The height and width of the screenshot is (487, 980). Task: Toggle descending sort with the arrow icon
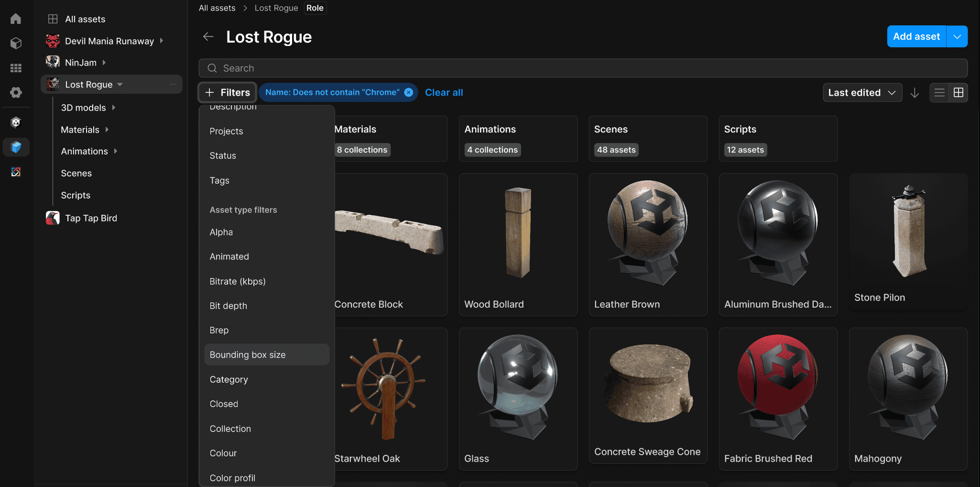[915, 92]
